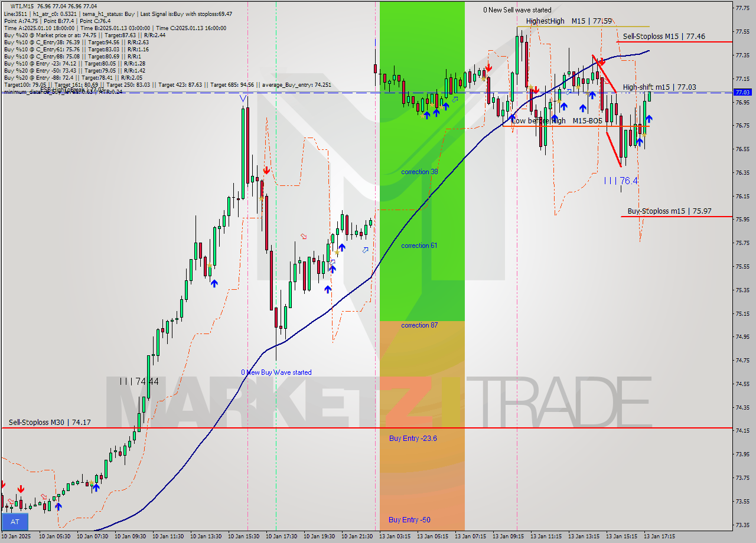Click the 77.75 price scale label
The height and width of the screenshot is (543, 756).
click(742, 8)
